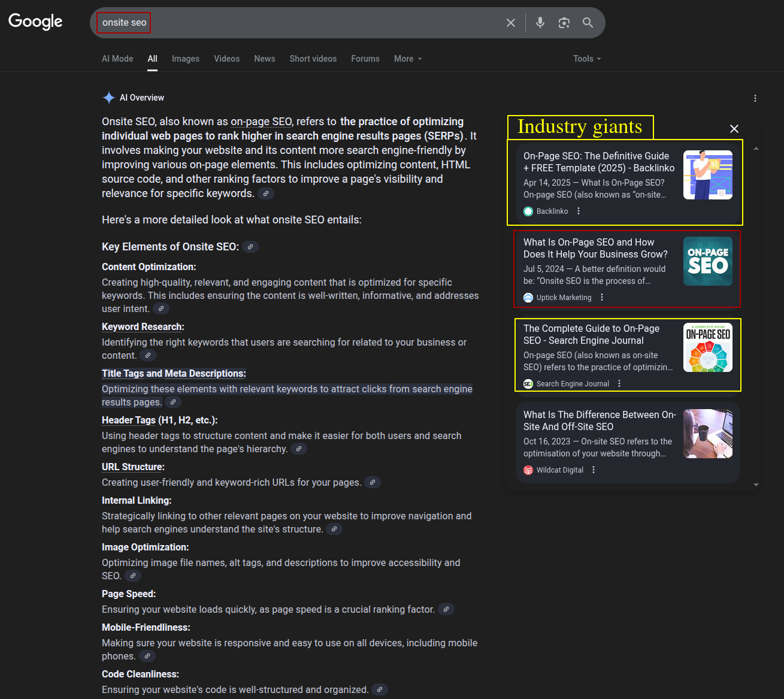Open the Forums results tab

click(365, 59)
